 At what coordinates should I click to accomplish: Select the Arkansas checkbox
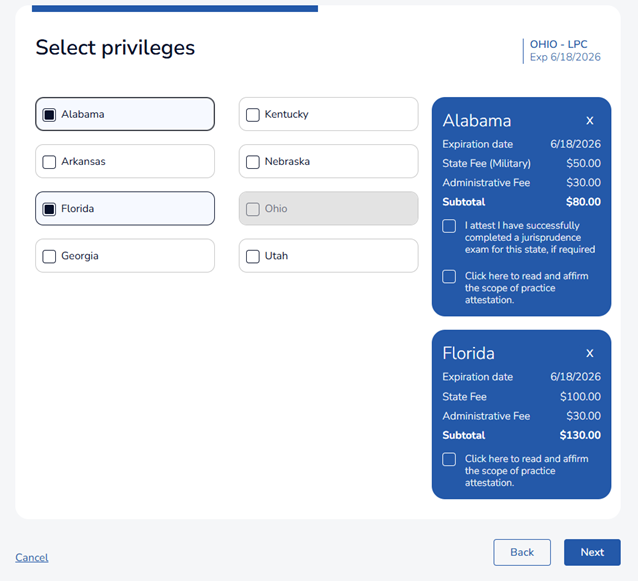click(49, 162)
